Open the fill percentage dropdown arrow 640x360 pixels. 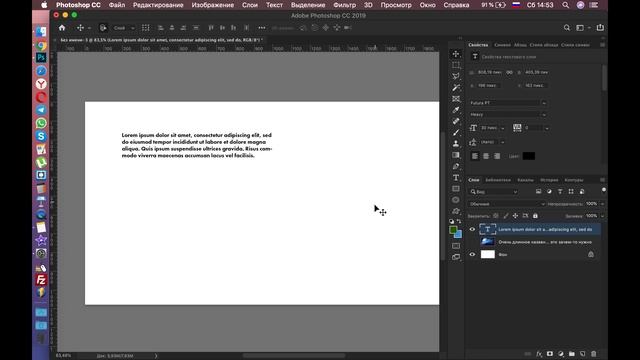[603, 216]
